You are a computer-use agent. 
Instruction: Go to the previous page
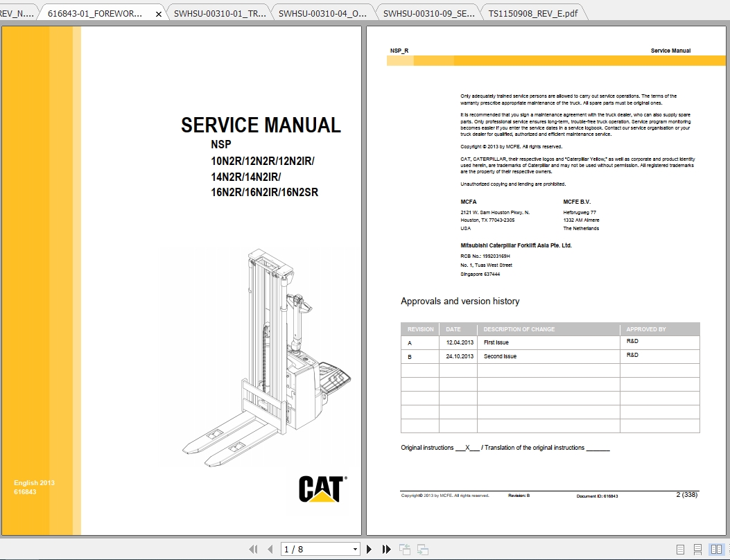(270, 549)
